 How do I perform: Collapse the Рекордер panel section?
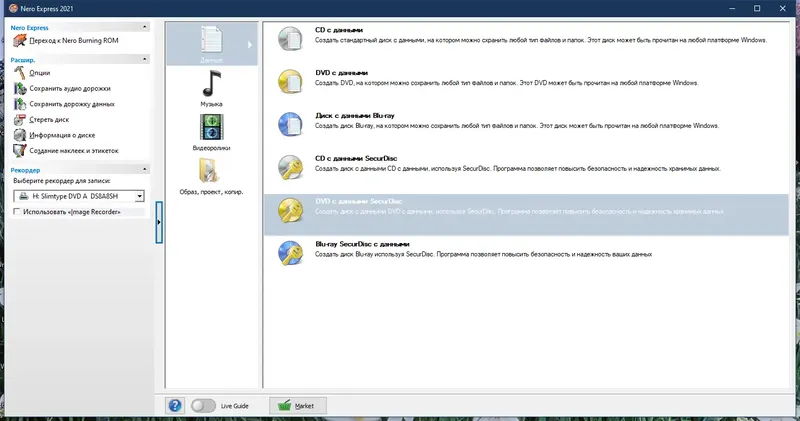pos(144,169)
